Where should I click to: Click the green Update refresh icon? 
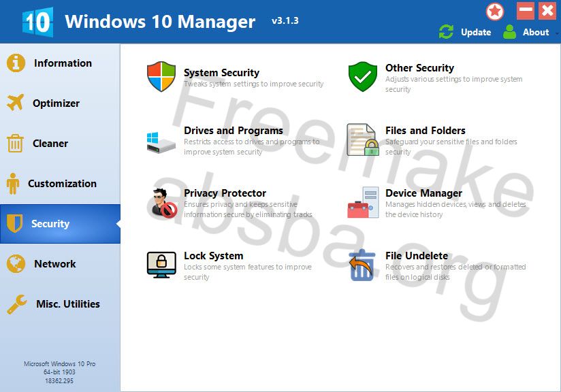pyautogui.click(x=446, y=32)
